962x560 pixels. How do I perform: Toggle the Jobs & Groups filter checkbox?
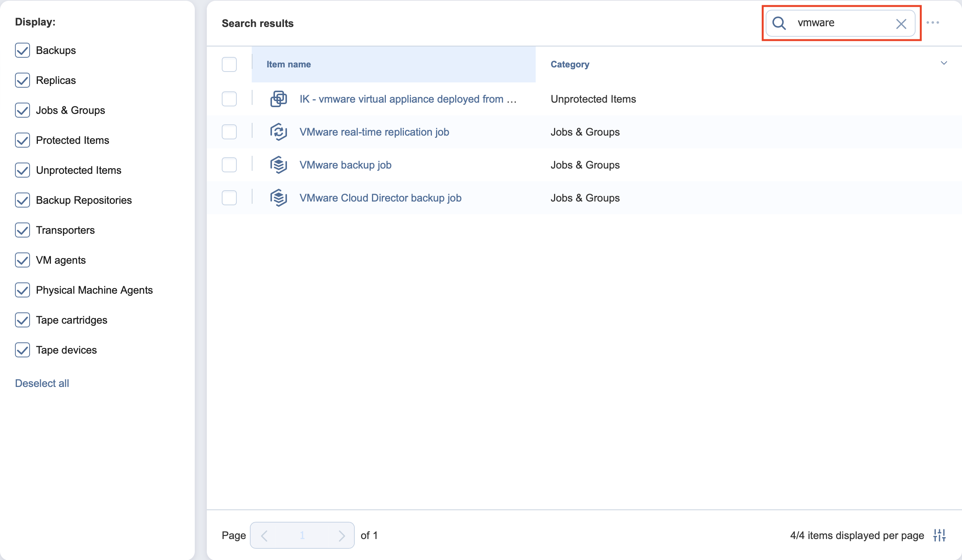(x=22, y=110)
